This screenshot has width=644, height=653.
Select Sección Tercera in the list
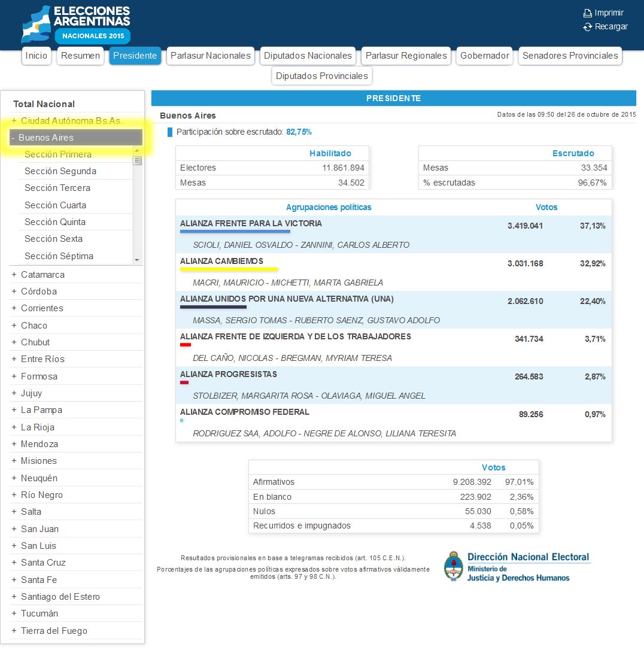(57, 188)
